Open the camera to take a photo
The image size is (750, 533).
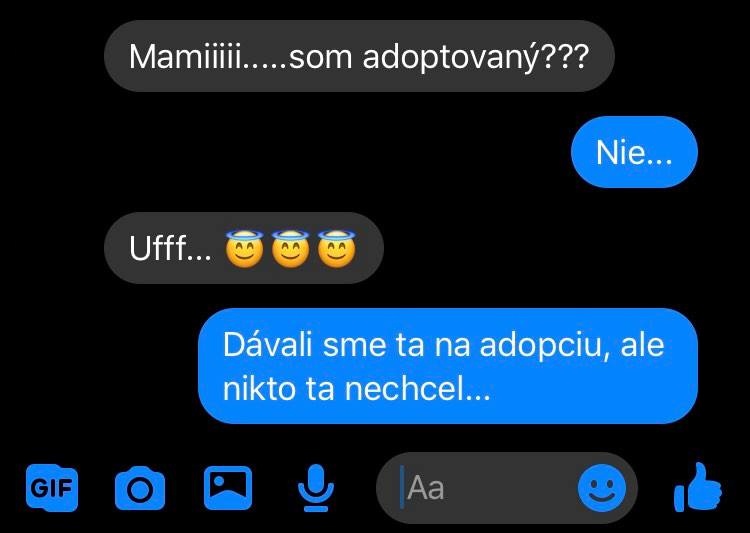coord(140,488)
